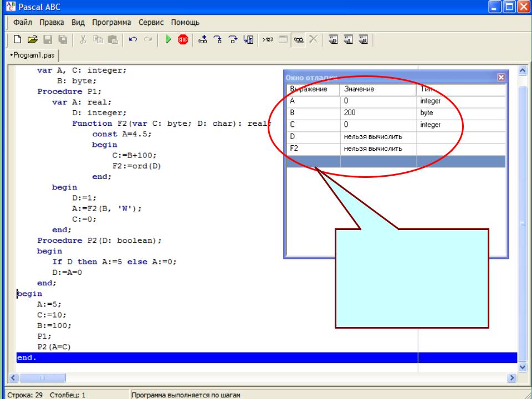Click the horizontal scrollbar thumb
Viewport: 532px width, 399px height.
[x=43, y=377]
